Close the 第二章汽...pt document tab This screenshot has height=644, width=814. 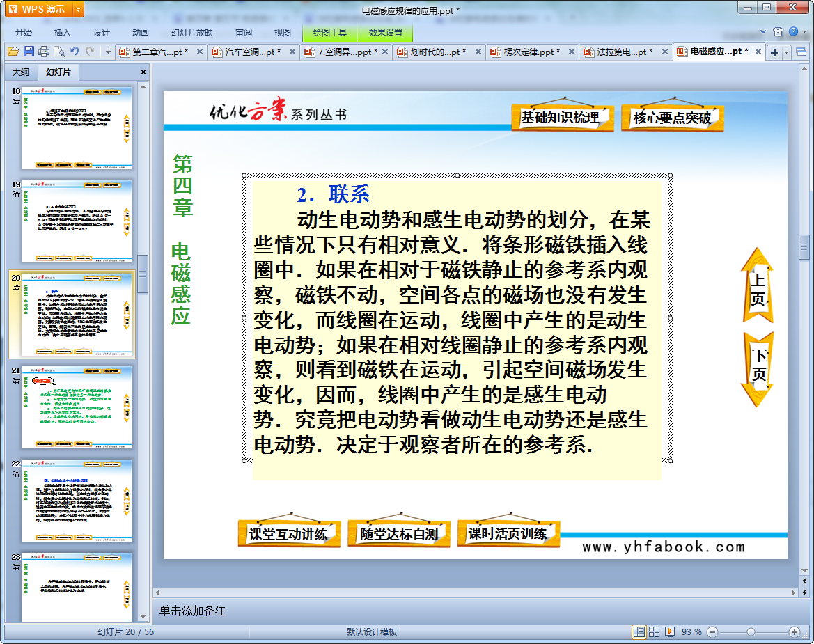point(199,52)
